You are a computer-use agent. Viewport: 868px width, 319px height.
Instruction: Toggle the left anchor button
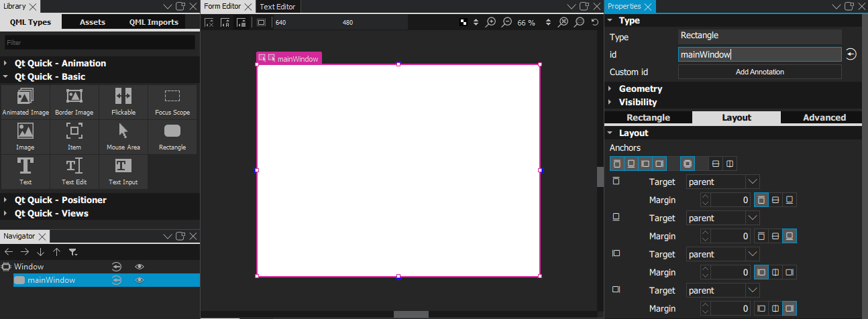pyautogui.click(x=645, y=164)
